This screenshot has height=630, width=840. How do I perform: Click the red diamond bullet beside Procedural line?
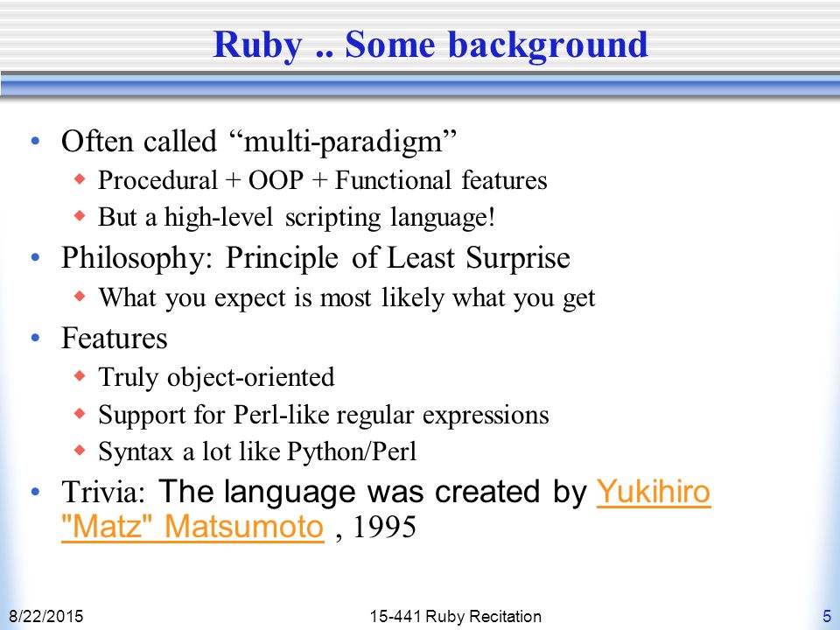click(x=80, y=178)
